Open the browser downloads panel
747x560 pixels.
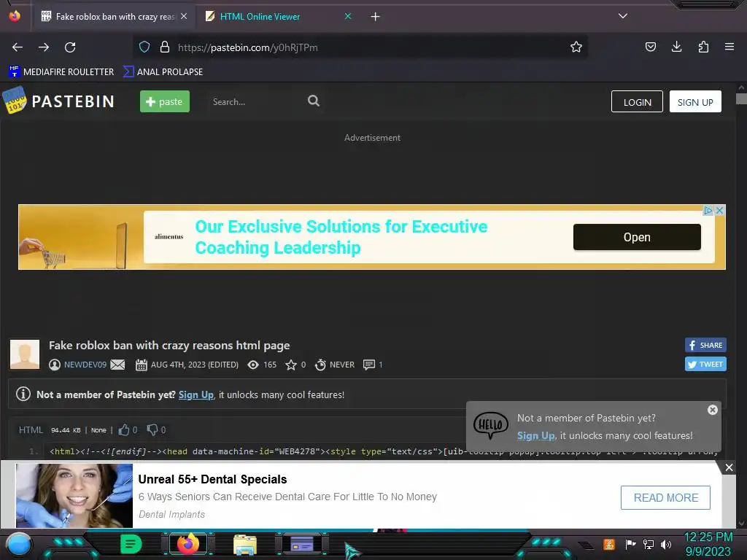[676, 47]
